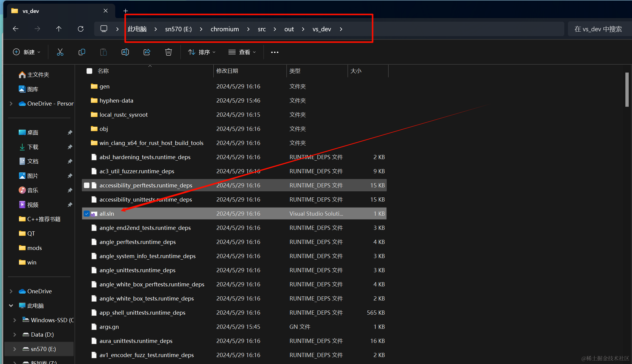Expand the OneDrive - Personal tree node
The width and height of the screenshot is (632, 364).
[x=11, y=103]
